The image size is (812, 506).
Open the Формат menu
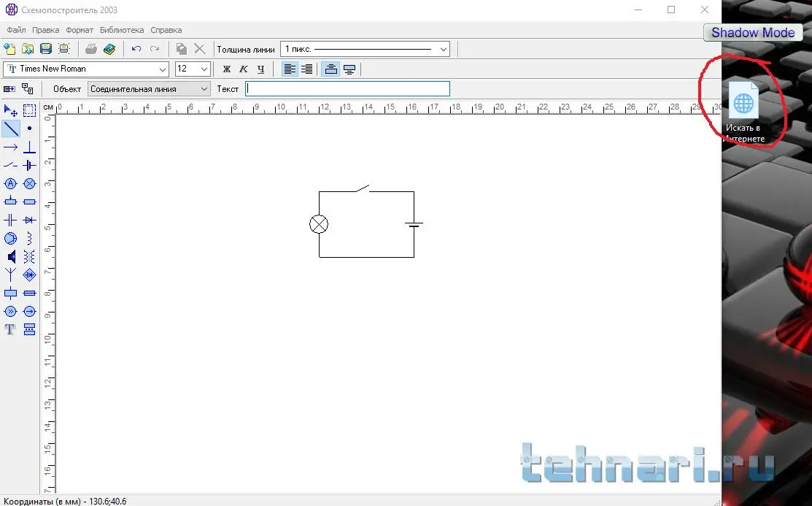point(80,30)
